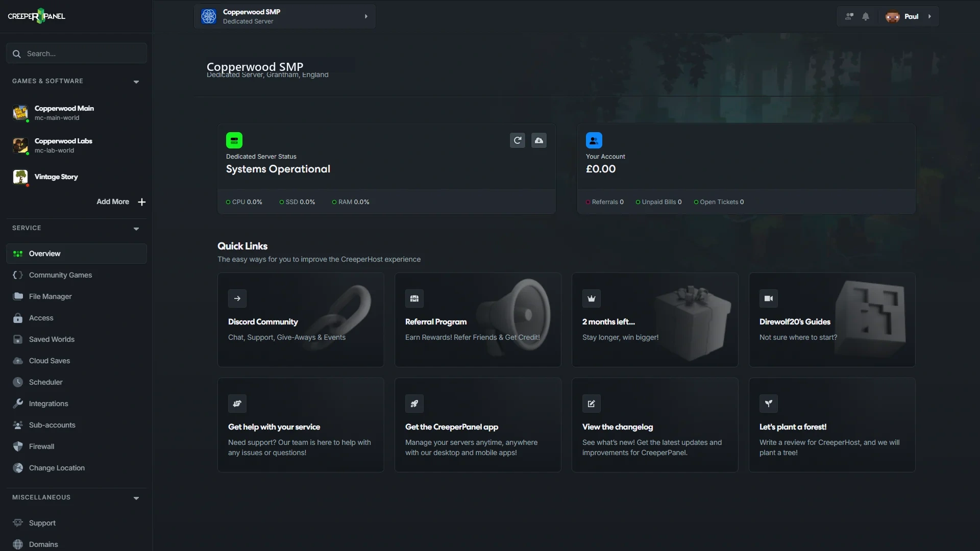The image size is (980, 551).
Task: Open View the changelog card
Action: click(655, 425)
